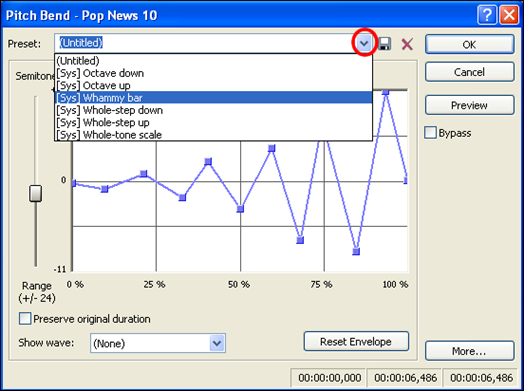Click the semitone range slider thumb

coord(35,193)
